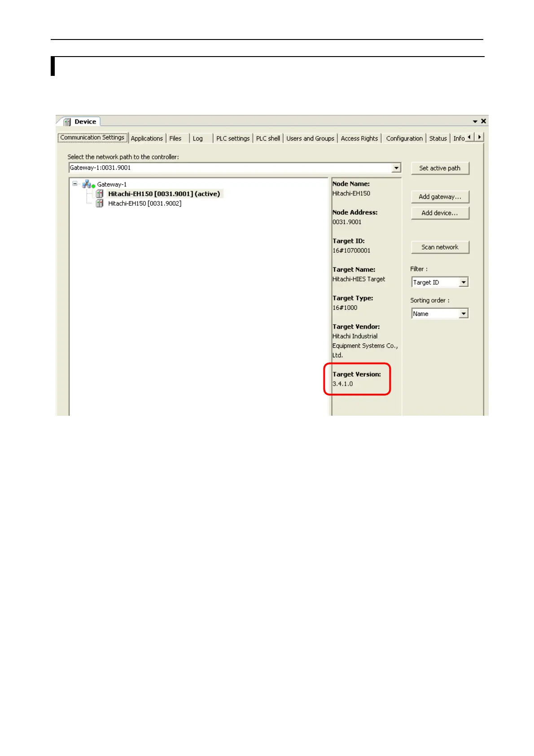
Task: Click the Node Name value Hitachi-EH150
Action: click(x=351, y=193)
